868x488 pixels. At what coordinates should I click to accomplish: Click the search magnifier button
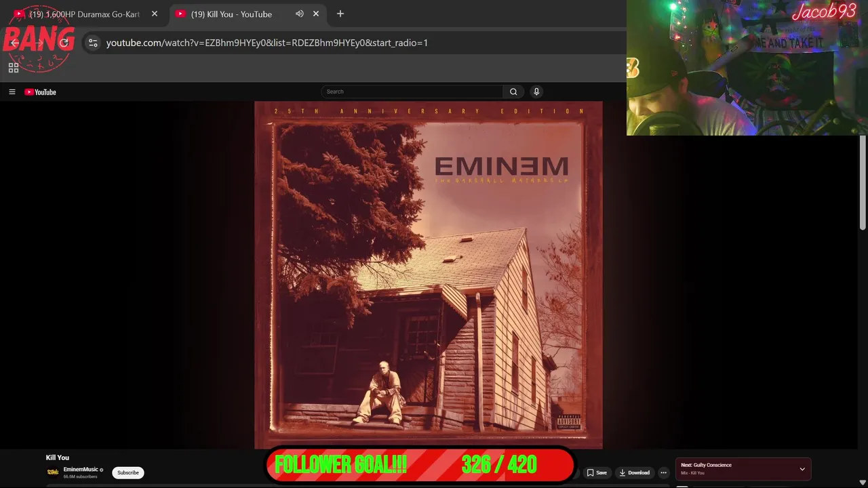point(513,91)
